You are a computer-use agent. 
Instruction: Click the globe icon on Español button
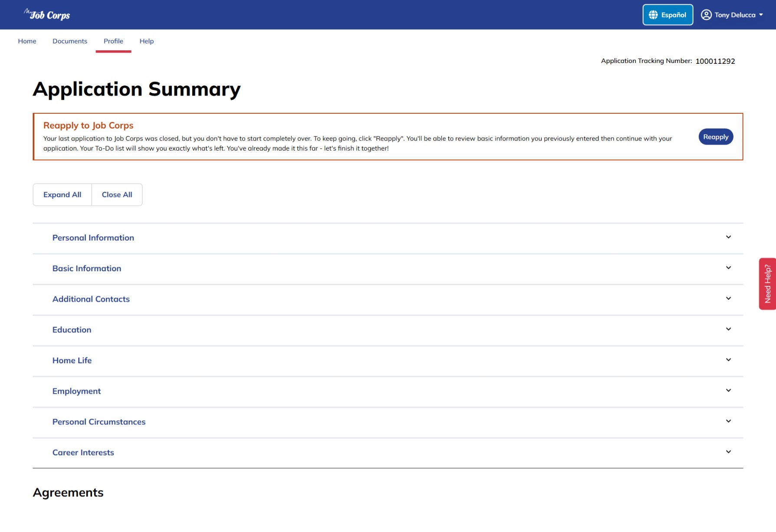point(653,15)
